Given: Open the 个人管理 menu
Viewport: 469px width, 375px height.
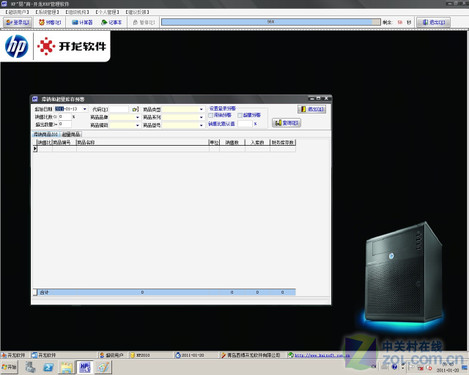Looking at the screenshot, I should [107, 12].
